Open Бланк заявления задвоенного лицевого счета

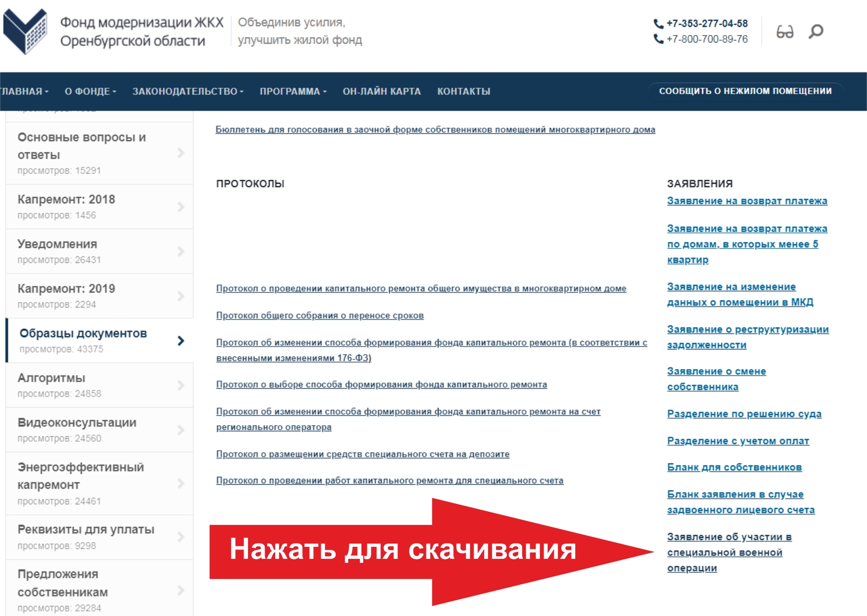click(x=741, y=502)
